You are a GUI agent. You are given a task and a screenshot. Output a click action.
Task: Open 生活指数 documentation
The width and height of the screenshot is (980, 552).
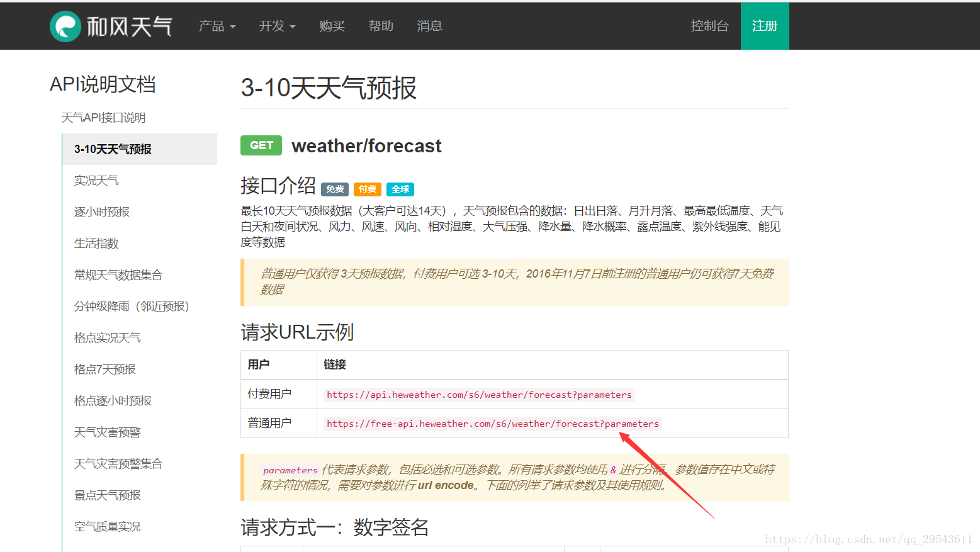point(96,244)
